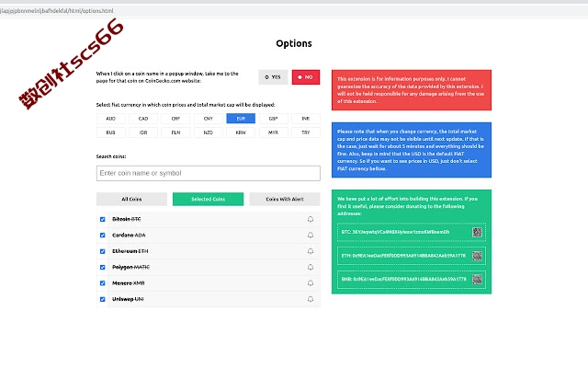This screenshot has width=588, height=368.
Task: Select MYR fiat currency
Action: [x=274, y=132]
